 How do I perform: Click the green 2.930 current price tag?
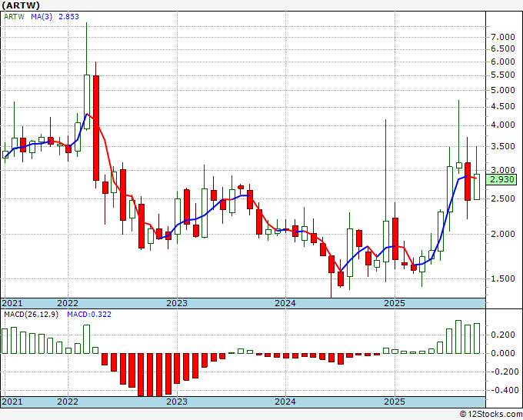pyautogui.click(x=504, y=179)
